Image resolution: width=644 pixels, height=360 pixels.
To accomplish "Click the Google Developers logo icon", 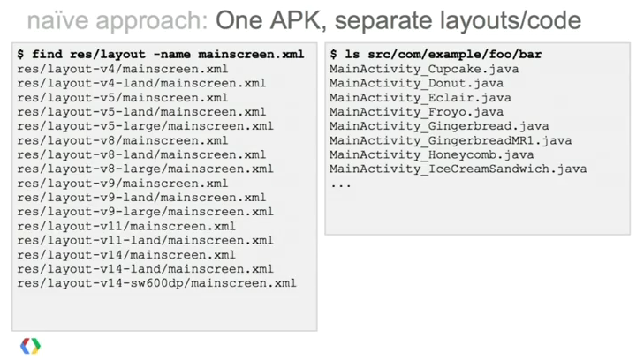I will (x=30, y=346).
